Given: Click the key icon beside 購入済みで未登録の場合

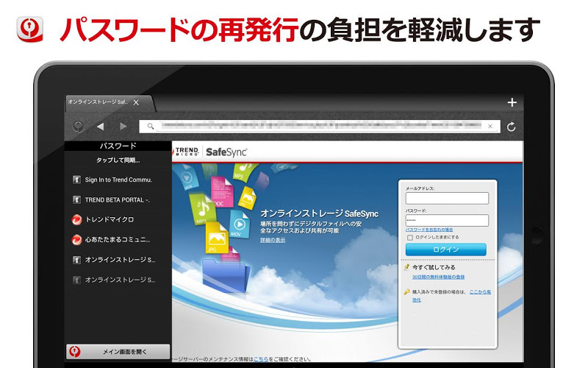Looking at the screenshot, I should click(407, 291).
